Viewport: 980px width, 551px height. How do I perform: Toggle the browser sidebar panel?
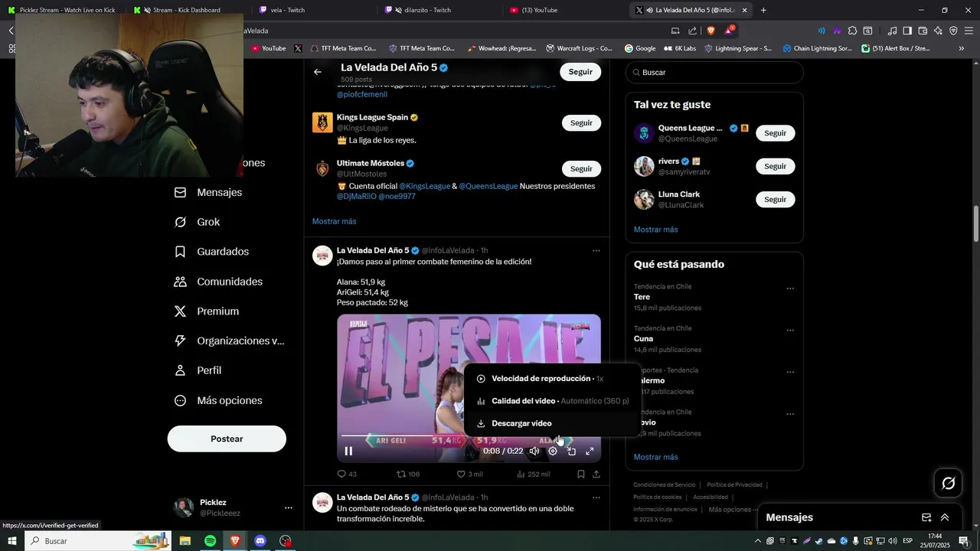(907, 31)
